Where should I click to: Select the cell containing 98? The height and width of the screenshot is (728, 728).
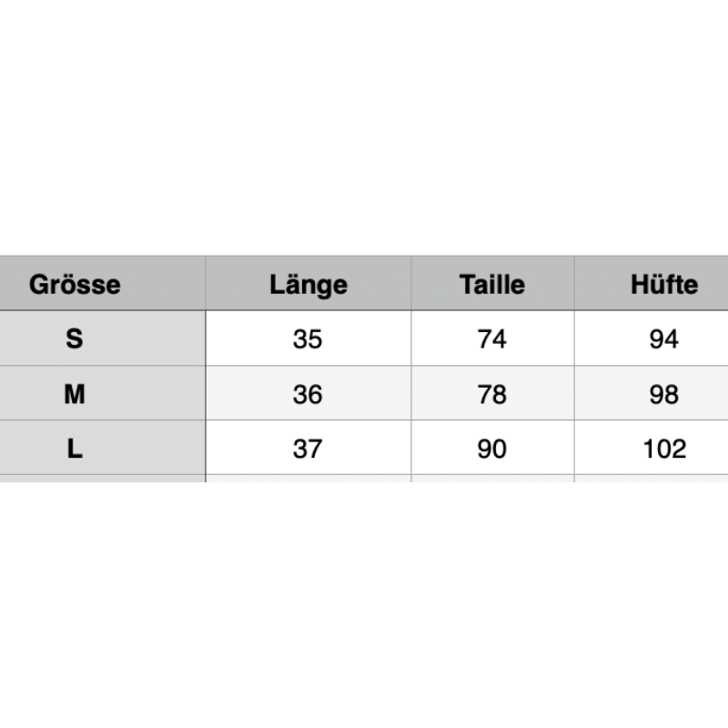tap(663, 394)
